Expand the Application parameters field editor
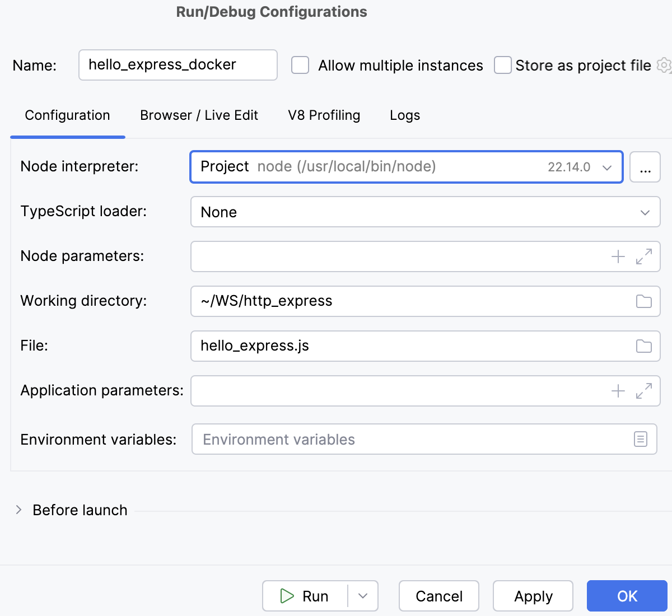This screenshot has width=672, height=616. (643, 390)
